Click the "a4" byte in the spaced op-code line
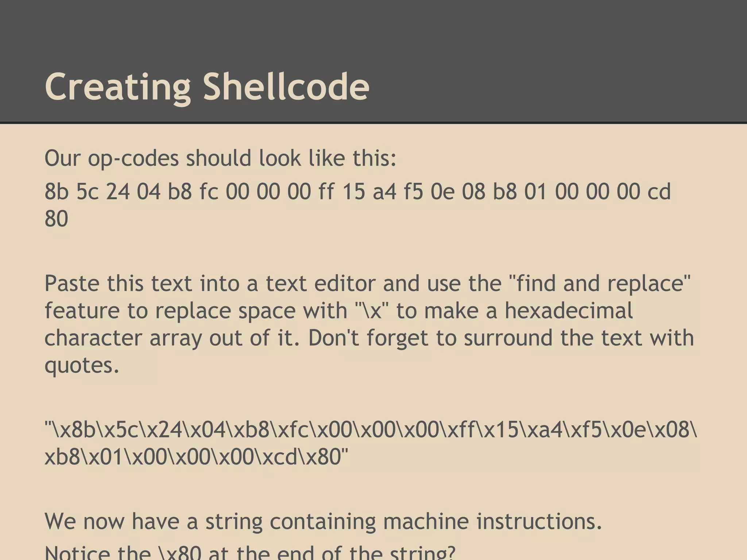 [x=384, y=191]
